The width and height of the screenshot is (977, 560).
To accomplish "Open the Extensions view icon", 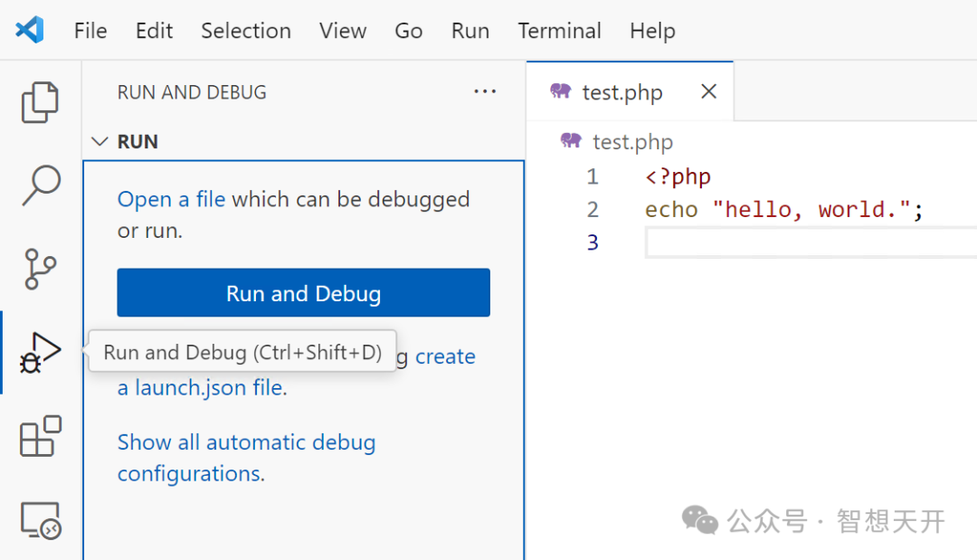I will [x=40, y=437].
